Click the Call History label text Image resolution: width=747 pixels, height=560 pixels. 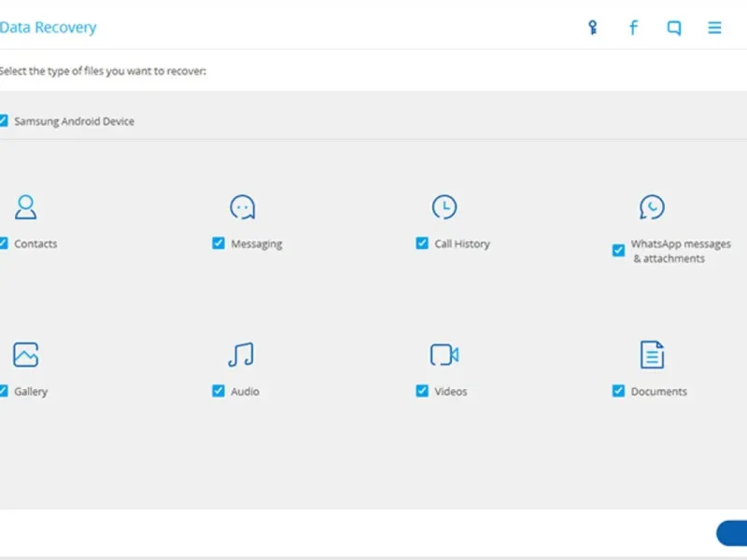click(462, 244)
